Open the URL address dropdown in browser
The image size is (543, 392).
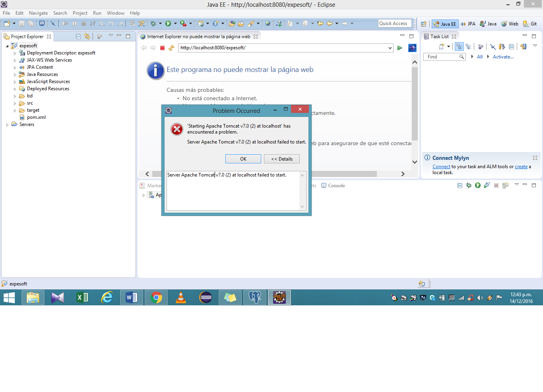(x=390, y=48)
